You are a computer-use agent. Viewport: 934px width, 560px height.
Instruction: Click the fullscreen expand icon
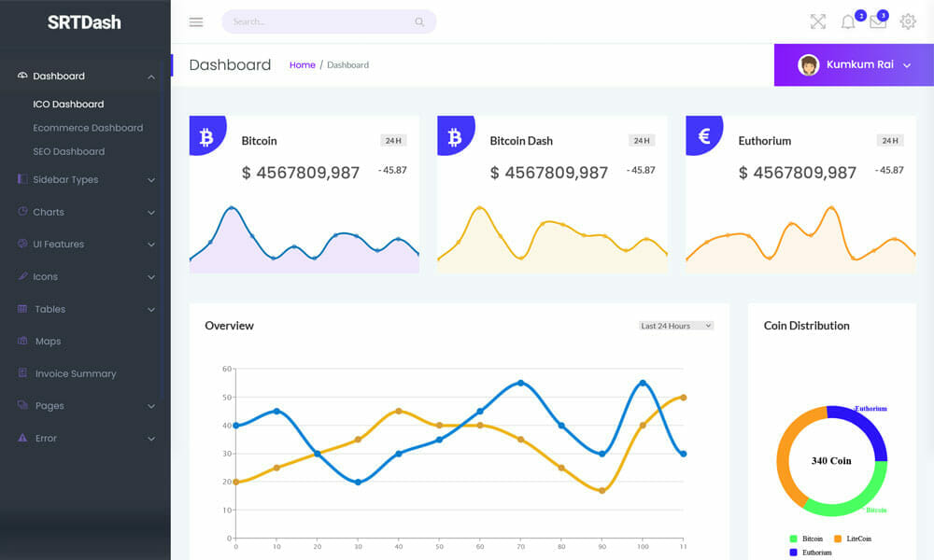[x=818, y=21]
